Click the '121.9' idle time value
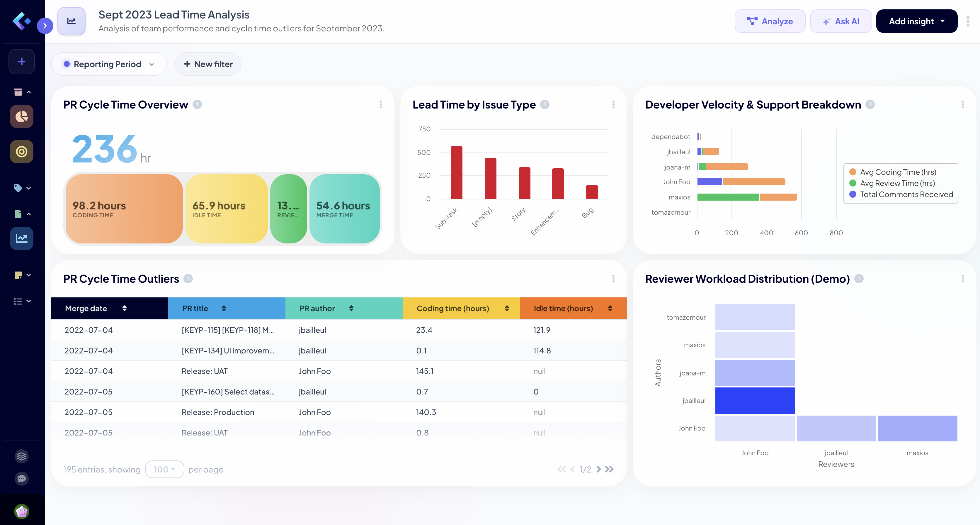The width and height of the screenshot is (980, 525). [542, 330]
